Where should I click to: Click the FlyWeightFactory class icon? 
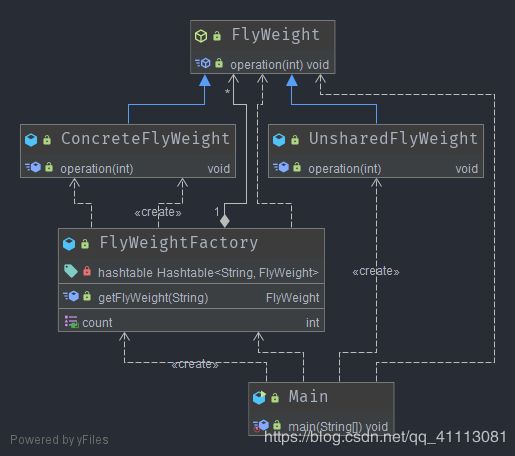point(69,244)
